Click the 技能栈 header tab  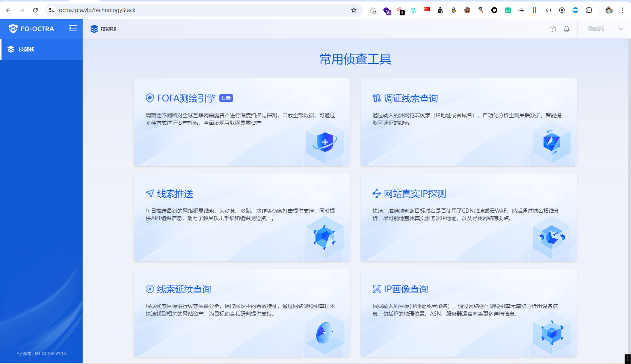103,29
